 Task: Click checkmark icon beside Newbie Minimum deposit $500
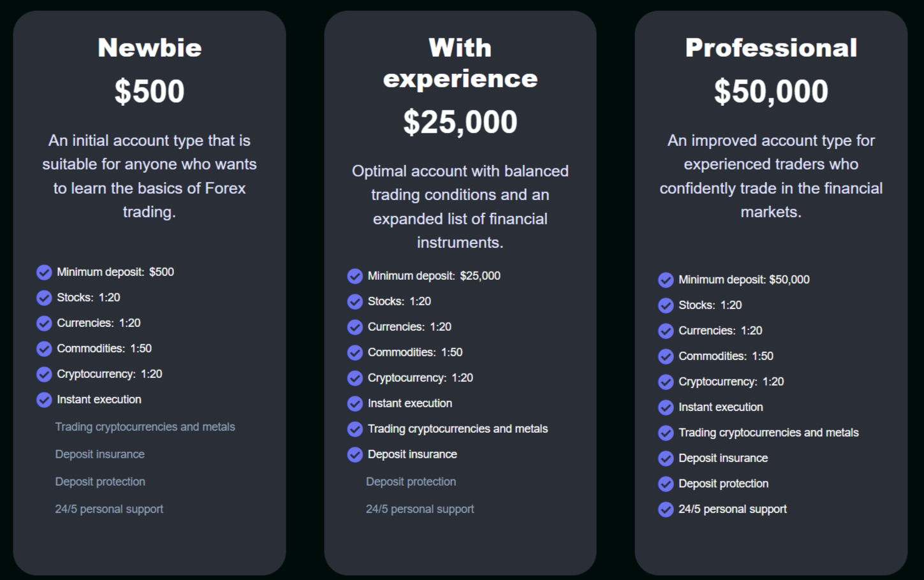coord(44,273)
